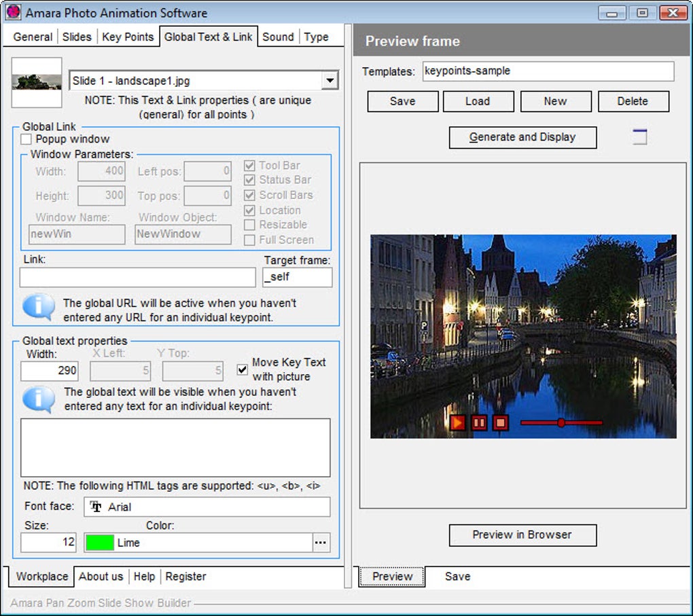Click the popup window Height field
Screen dimensions: 693x616
coord(101,196)
